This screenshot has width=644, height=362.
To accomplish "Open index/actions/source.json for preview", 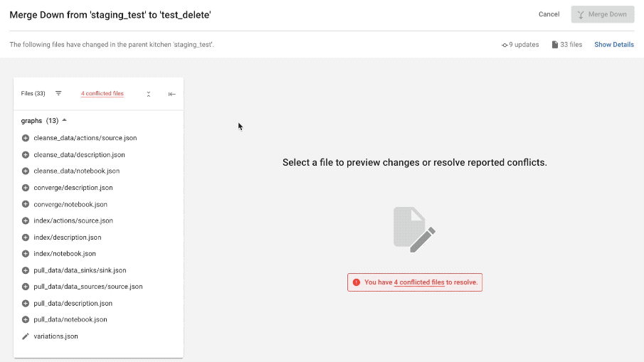I will tap(73, 220).
